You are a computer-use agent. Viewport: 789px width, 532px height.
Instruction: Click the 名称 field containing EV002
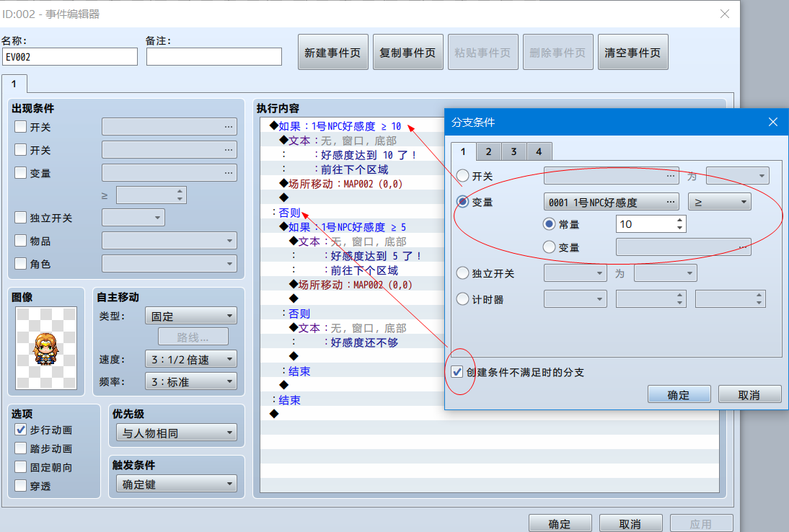coord(70,57)
